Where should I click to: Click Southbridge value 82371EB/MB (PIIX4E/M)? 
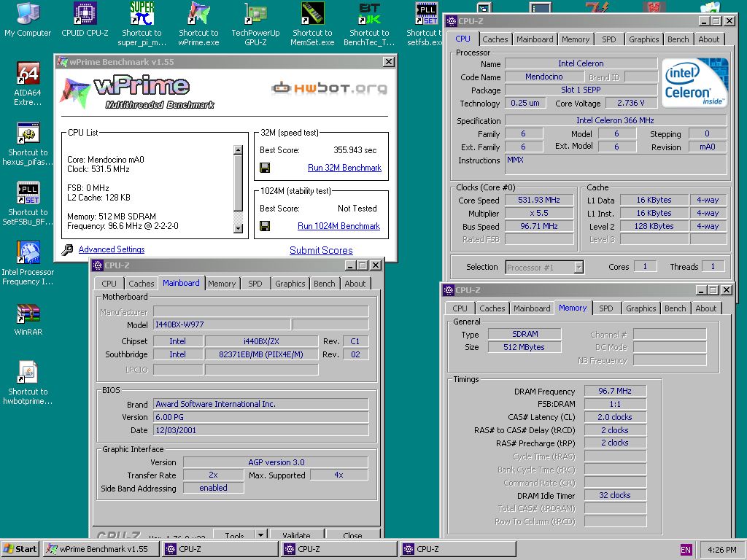coord(261,354)
